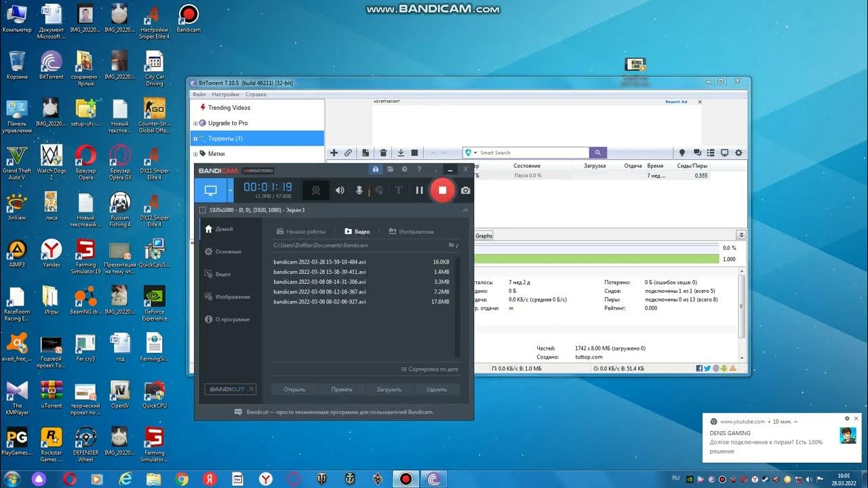
Task: Open Справка menu in BitTorrent
Action: [x=256, y=95]
